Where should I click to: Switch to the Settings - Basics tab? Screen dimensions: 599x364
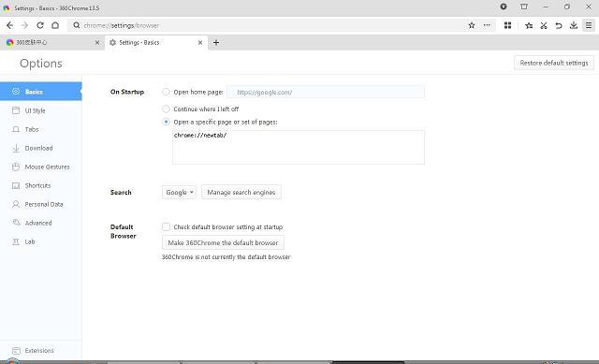(x=156, y=42)
